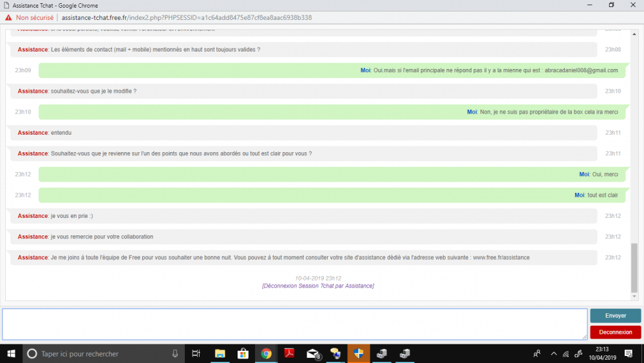Screen dimensions: 644x363
Task: Click the date text 10-04-2019 23h12
Action: point(318,279)
